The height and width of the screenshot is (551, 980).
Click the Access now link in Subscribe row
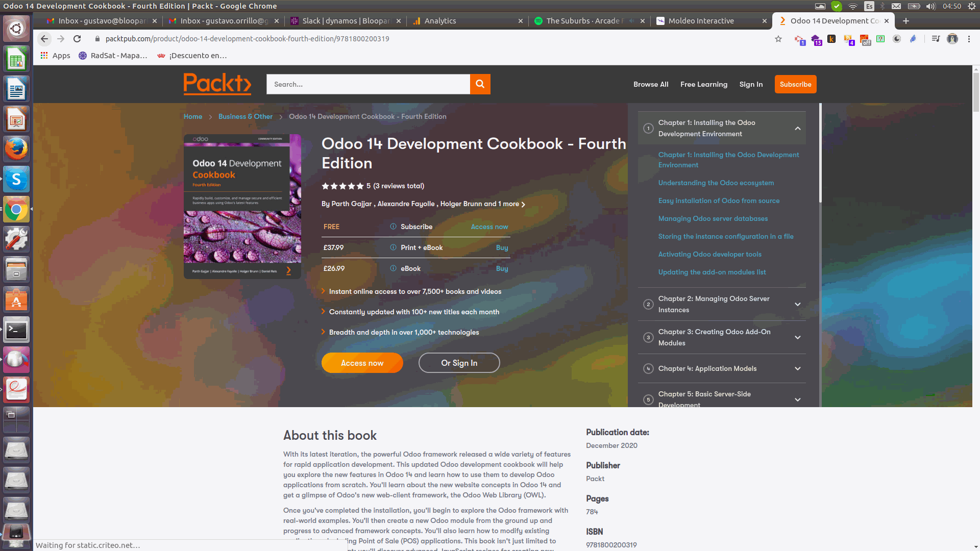click(x=489, y=227)
